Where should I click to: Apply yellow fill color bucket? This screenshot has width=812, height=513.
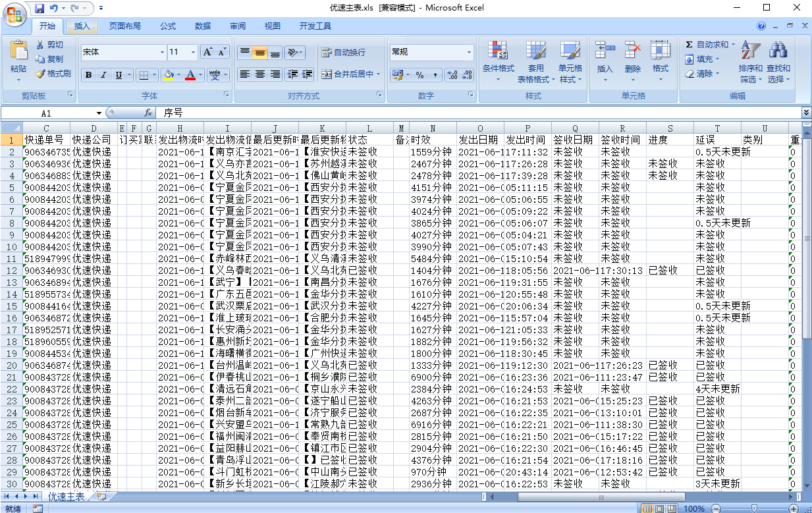(x=169, y=75)
